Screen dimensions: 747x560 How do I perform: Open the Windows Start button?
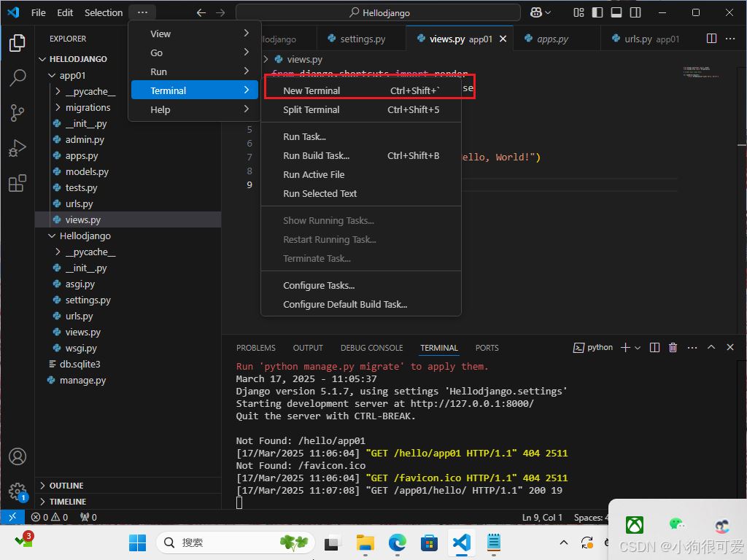pos(137,542)
